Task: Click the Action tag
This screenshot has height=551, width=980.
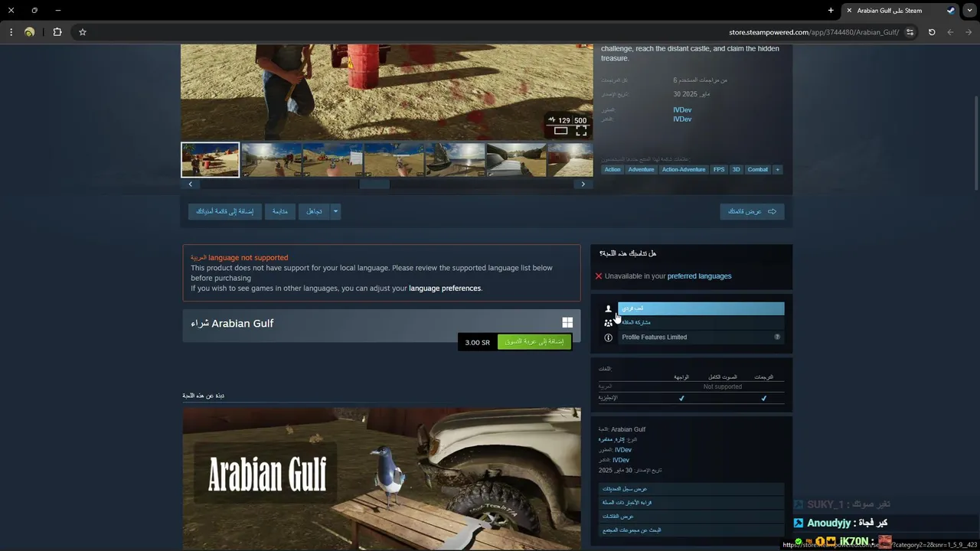Action: tap(612, 169)
